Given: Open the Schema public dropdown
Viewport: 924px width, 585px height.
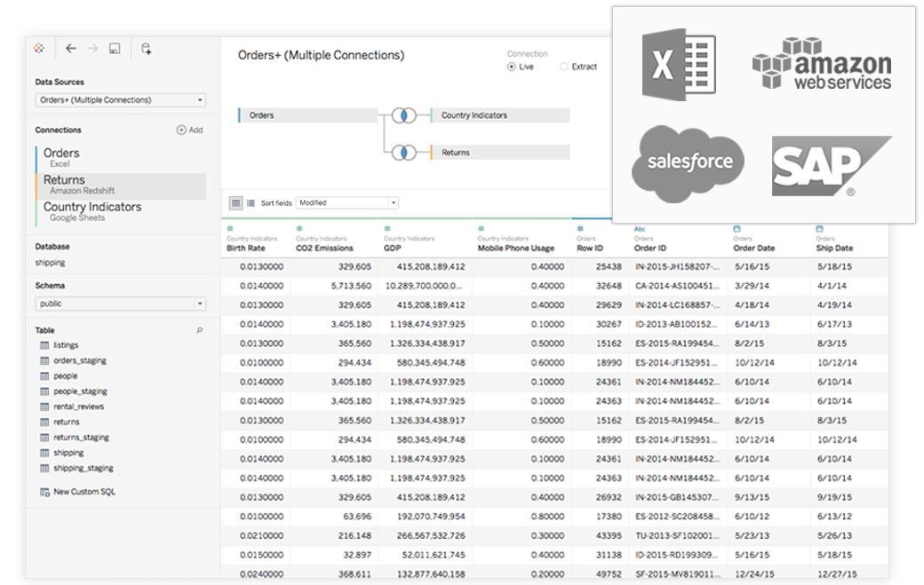Looking at the screenshot, I should coord(120,304).
